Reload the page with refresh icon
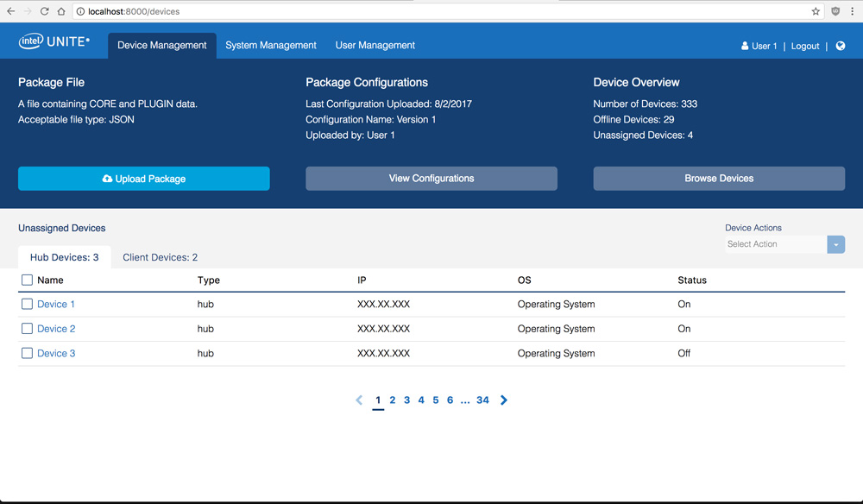Screen dimensions: 863x504 click(x=45, y=11)
